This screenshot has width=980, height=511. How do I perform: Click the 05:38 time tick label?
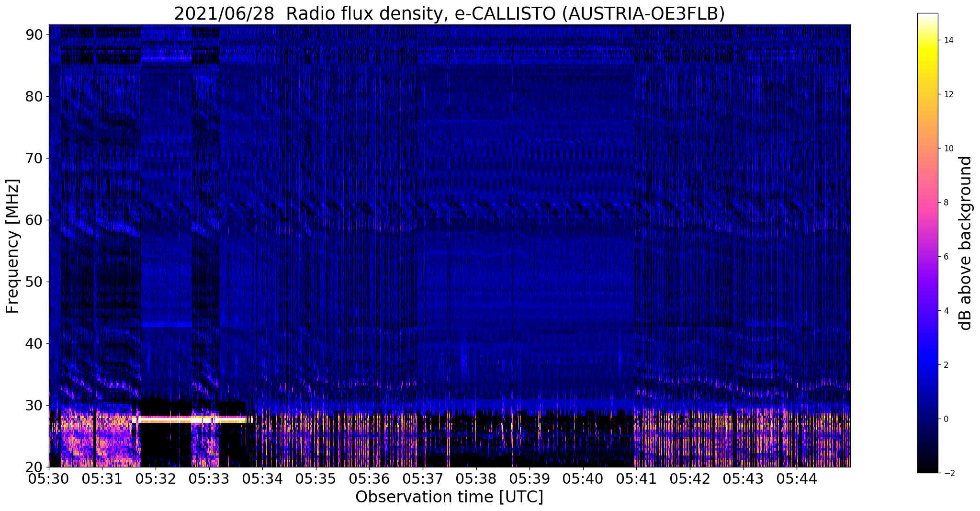click(476, 479)
